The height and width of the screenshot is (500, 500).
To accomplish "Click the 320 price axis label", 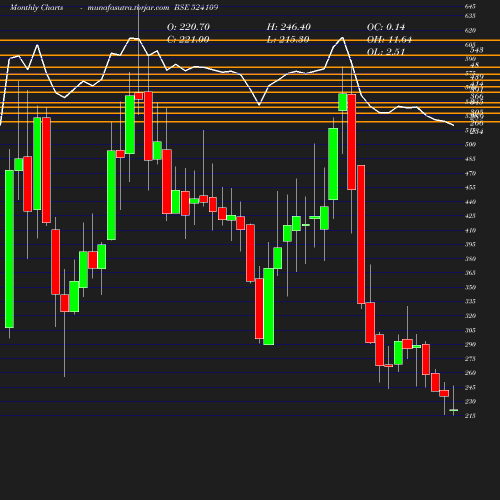I will pos(470,316).
